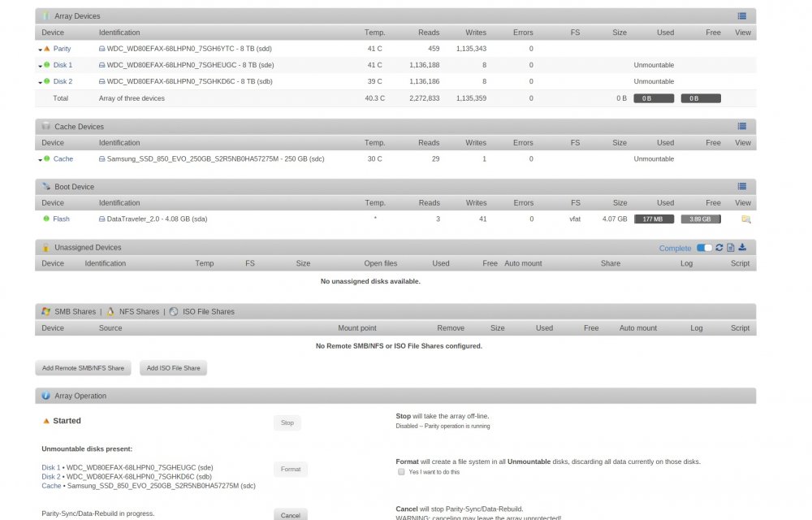Click the Parity warning triangle status icon
Viewport: 812px width, 520px height.
pos(46,49)
